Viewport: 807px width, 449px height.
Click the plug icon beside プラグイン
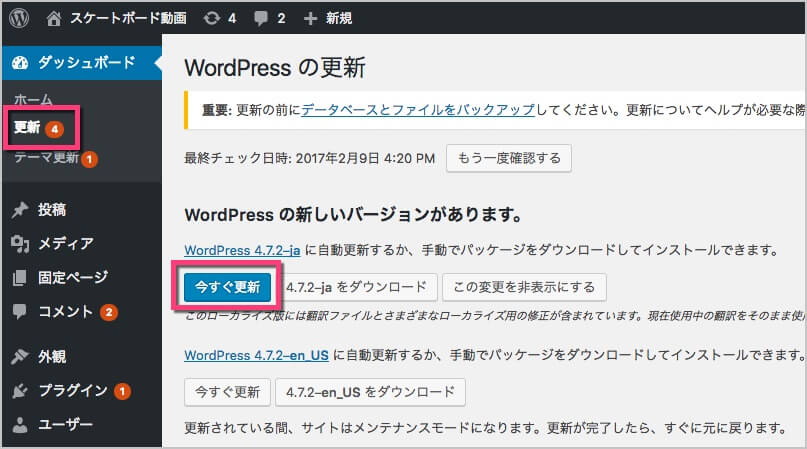tap(20, 391)
